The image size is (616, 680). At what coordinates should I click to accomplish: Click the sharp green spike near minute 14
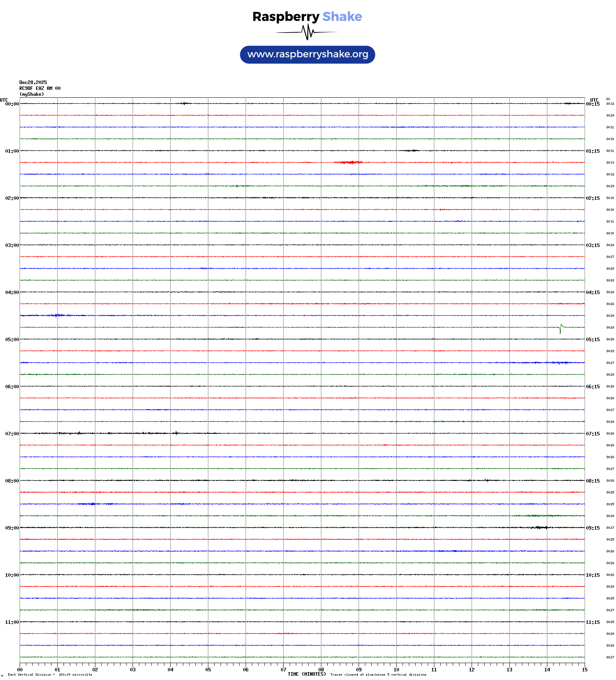point(561,328)
